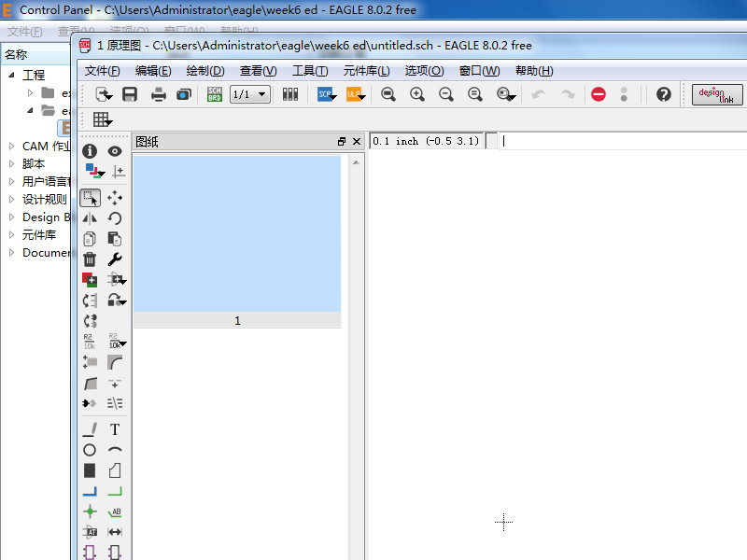Click the Zoom out icon
Viewport: 747px width, 560px height.
(446, 94)
